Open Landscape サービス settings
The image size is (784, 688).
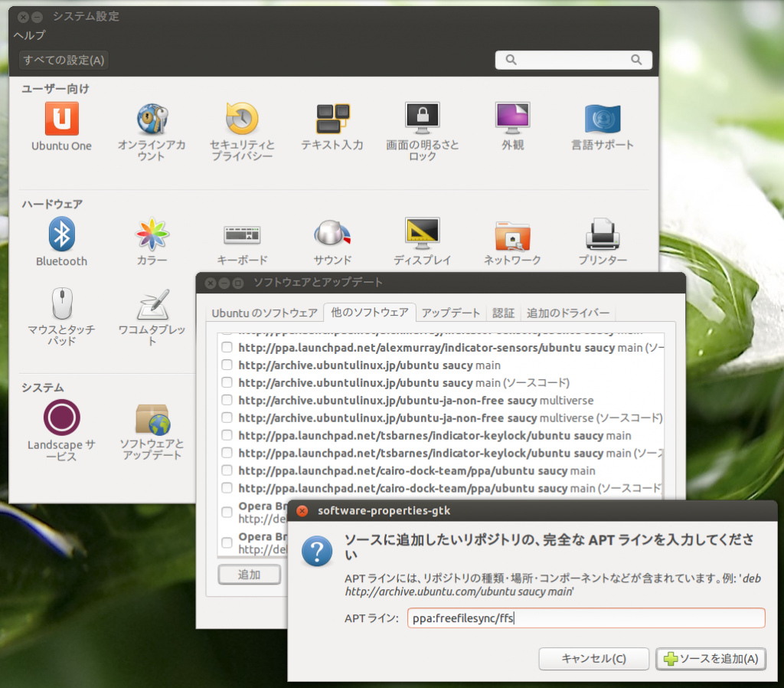point(61,431)
